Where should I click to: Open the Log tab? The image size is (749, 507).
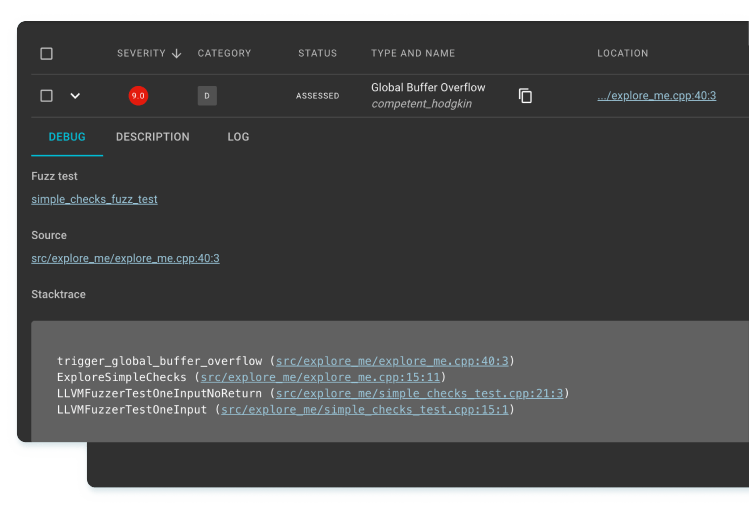238,137
